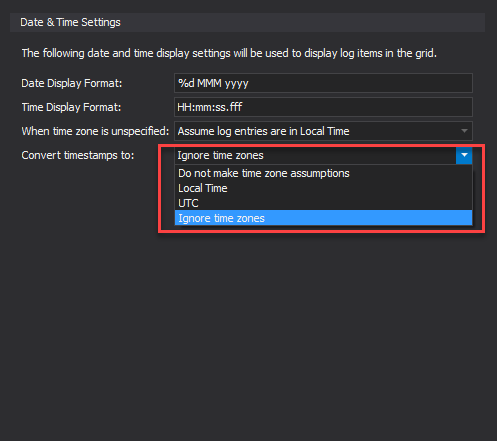Image resolution: width=497 pixels, height=441 pixels.
Task: Click the 'Time Display Format:' label
Action: (71, 107)
